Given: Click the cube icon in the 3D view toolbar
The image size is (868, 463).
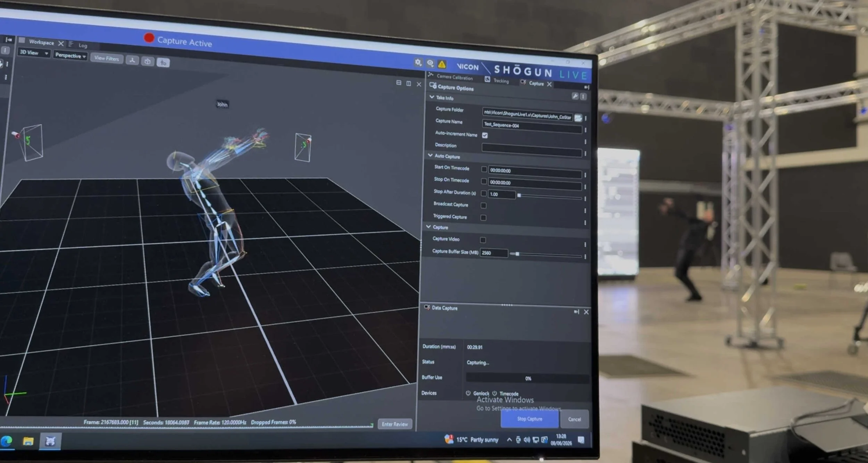Looking at the screenshot, I should [x=148, y=61].
